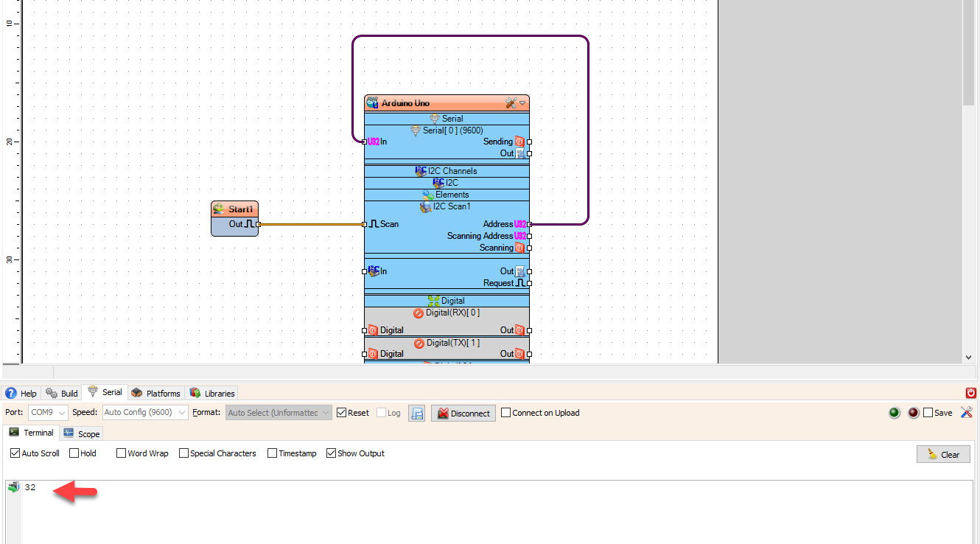Screen dimensions: 980x544
Task: Click the Disconnect button
Action: coord(463,413)
